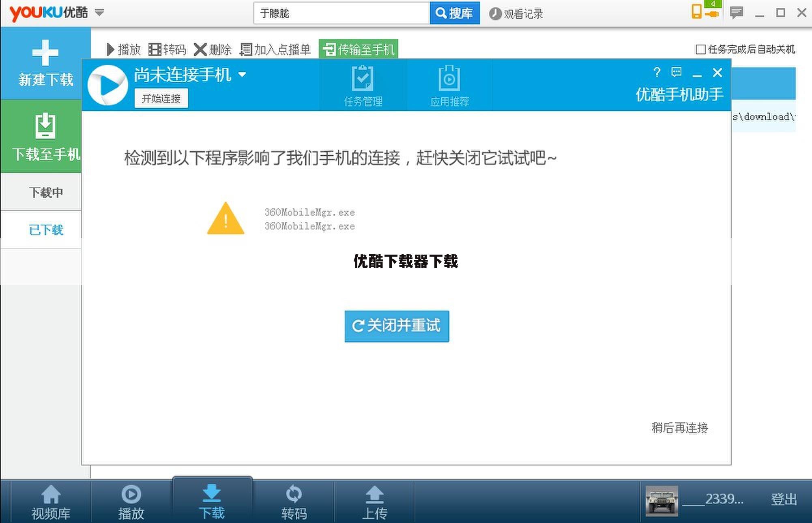Viewport: 812px width, 523px height.
Task: Click the 关闭并重试 button
Action: click(397, 326)
